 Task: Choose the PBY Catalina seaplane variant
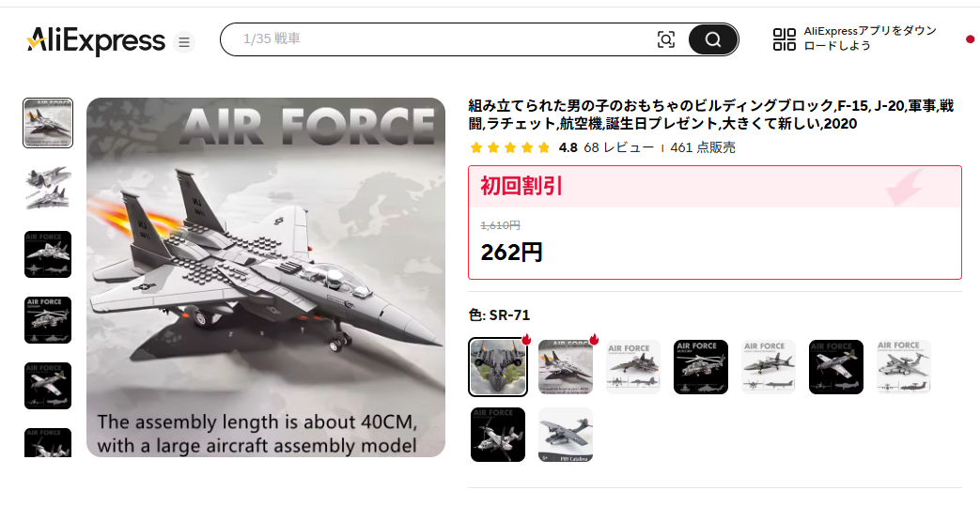tap(566, 435)
